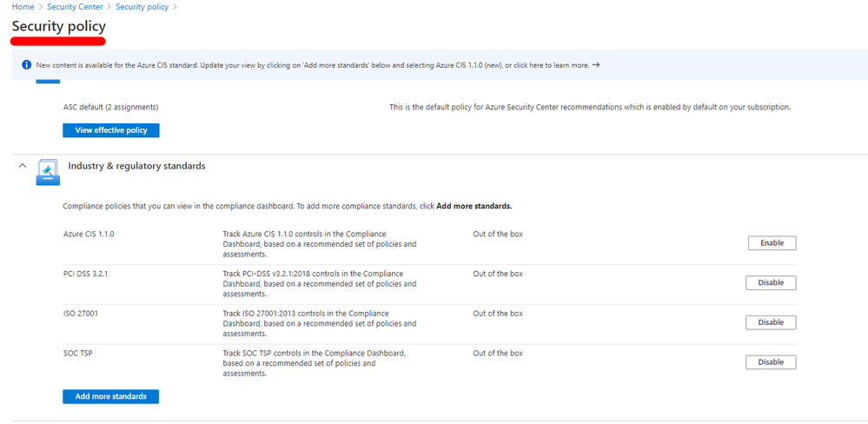Open the Home breadcrumb link
Screen dimensions: 868x424
pyautogui.click(x=23, y=7)
